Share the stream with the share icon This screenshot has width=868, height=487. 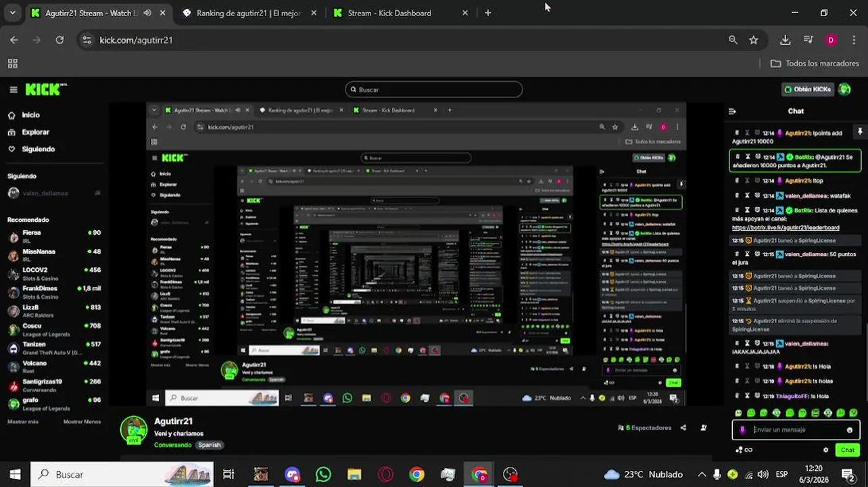pos(683,427)
